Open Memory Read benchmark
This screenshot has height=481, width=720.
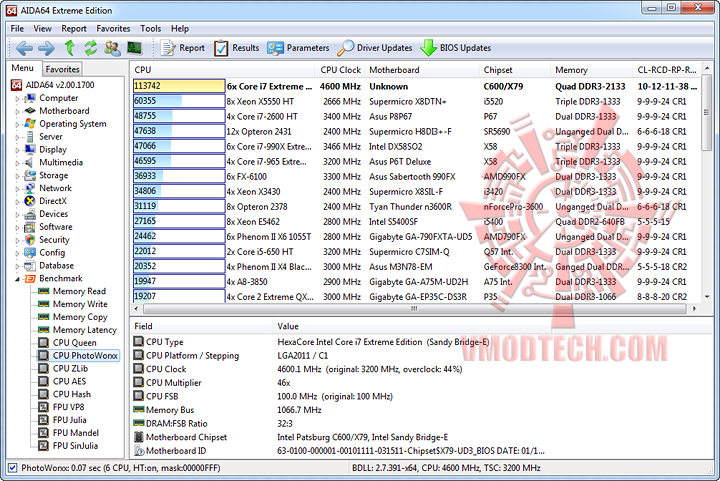72,291
